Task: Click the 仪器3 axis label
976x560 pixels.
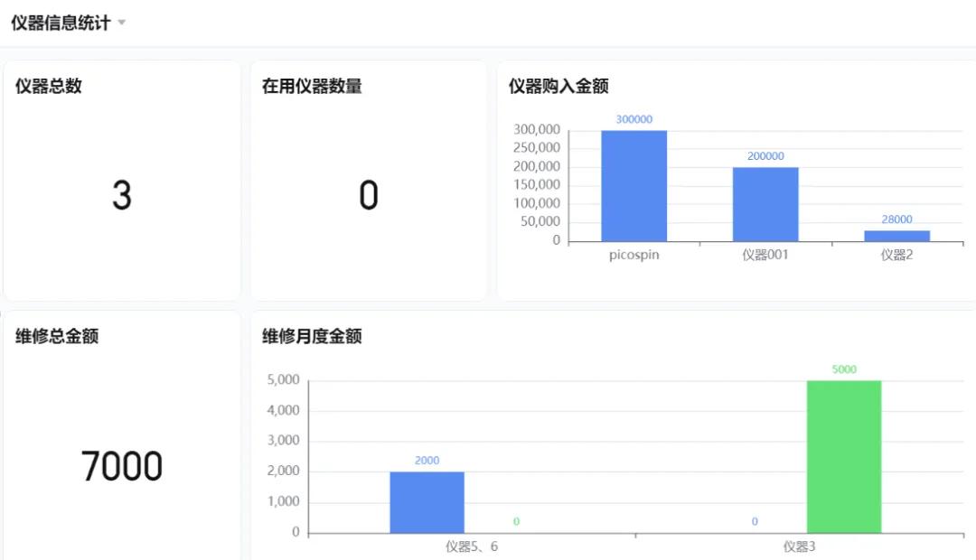Action: pos(799,546)
